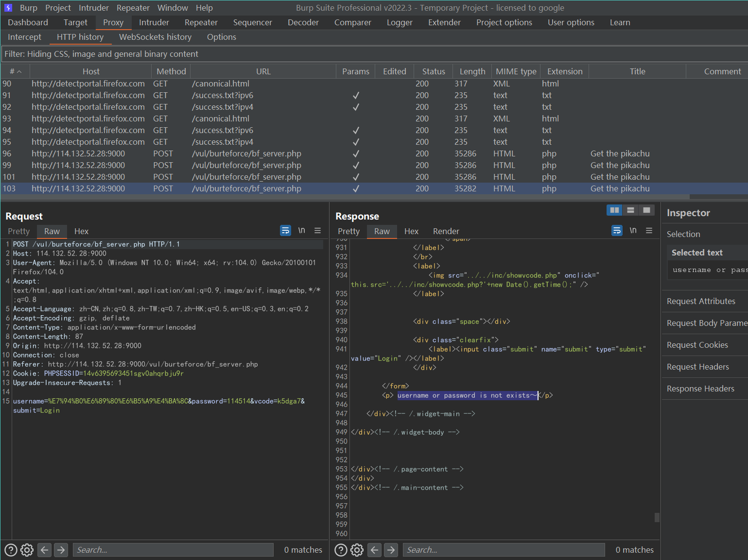
Task: Switch to the Extender tab
Action: [x=444, y=22]
